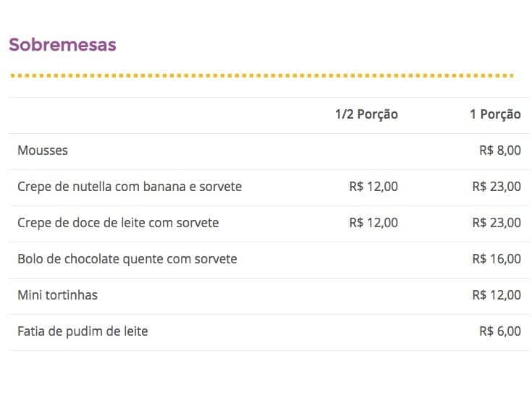Click half-portion price for Crepe de nutella
532x395 pixels.
[x=373, y=187]
